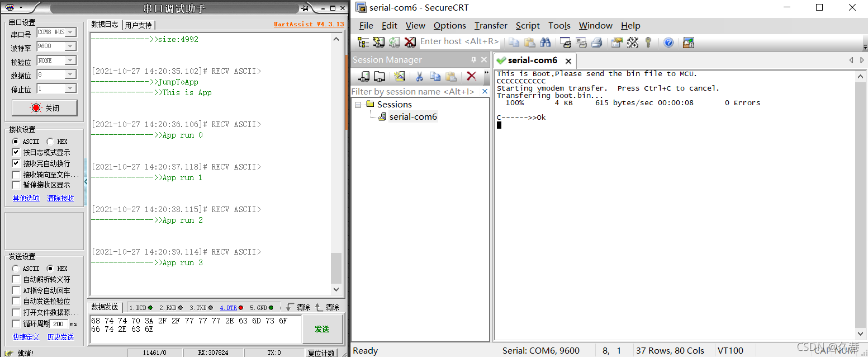Image resolution: width=868 pixels, height=357 pixels.
Task: Click the pin icon in serial assistant title bar
Action: (305, 8)
